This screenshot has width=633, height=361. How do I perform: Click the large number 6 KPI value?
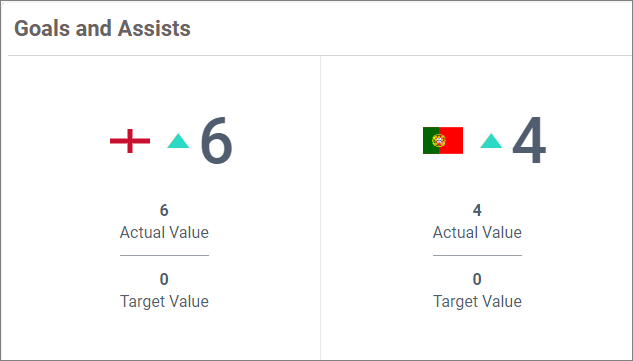click(x=216, y=141)
